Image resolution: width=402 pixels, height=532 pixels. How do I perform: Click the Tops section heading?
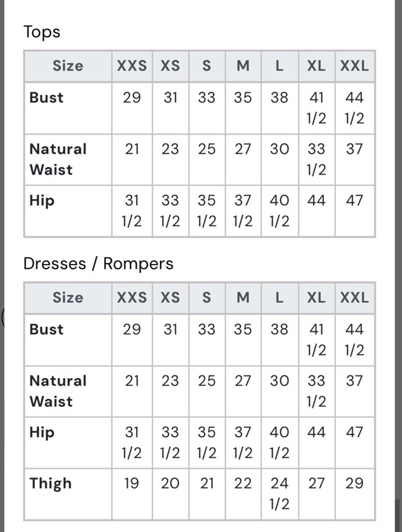(x=42, y=32)
